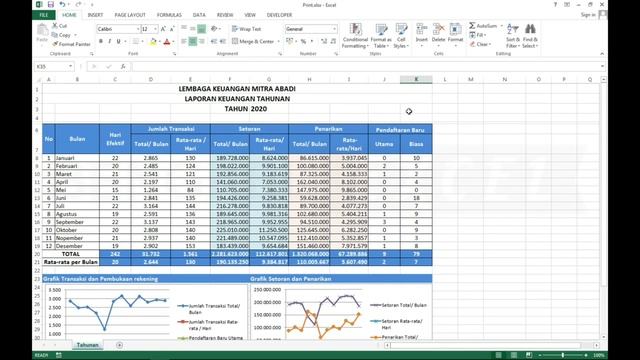Viewport: 640px width, 360px height.
Task: Open Find & Select menu
Action: pyautogui.click(x=530, y=36)
